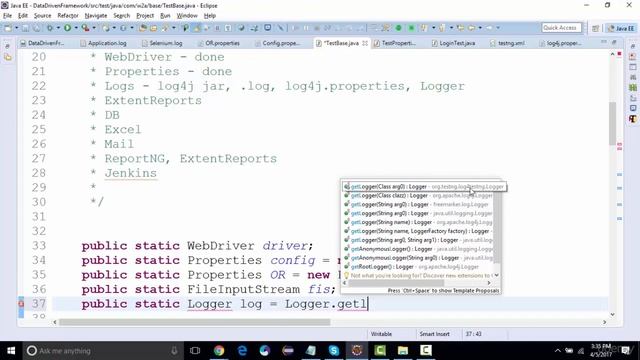Click the editor horizontal scrollbar
Screen dimensions: 640x360
pyautogui.click(x=194, y=322)
